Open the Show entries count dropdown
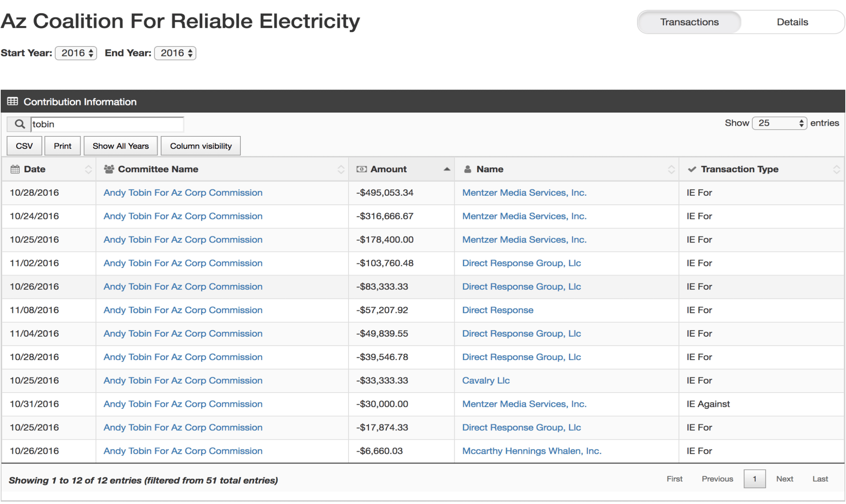Viewport: 846px width, 504px height. 779,123
